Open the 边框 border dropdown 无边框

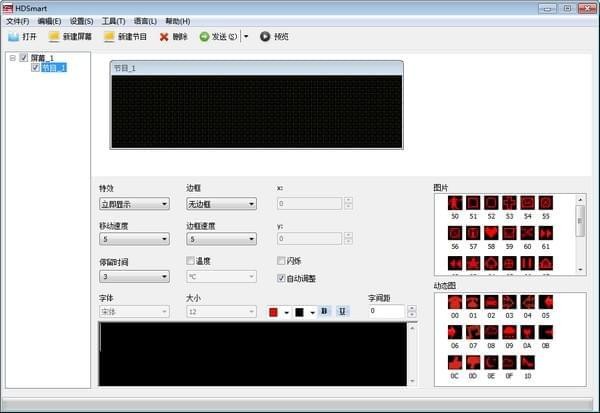(x=221, y=204)
